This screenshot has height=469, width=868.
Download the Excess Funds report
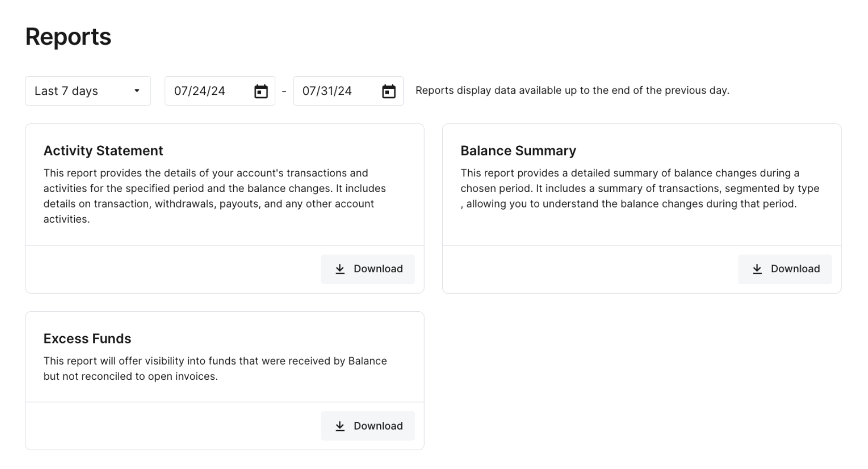click(x=368, y=426)
